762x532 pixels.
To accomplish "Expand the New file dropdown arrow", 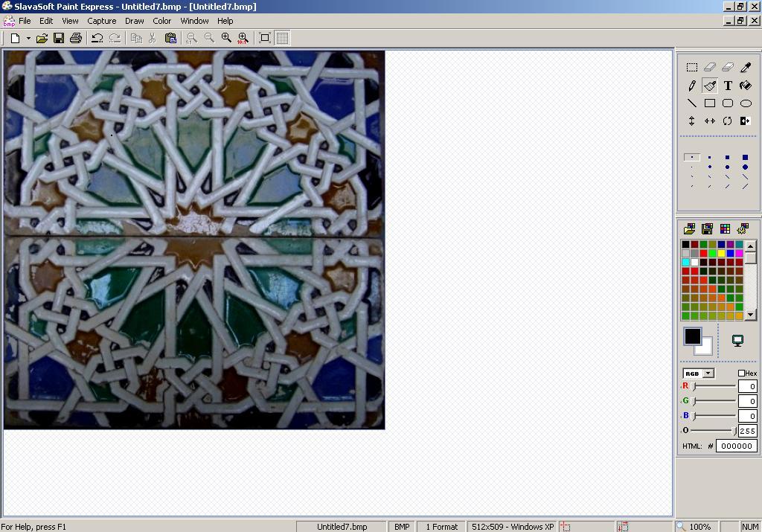I will pyautogui.click(x=28, y=38).
